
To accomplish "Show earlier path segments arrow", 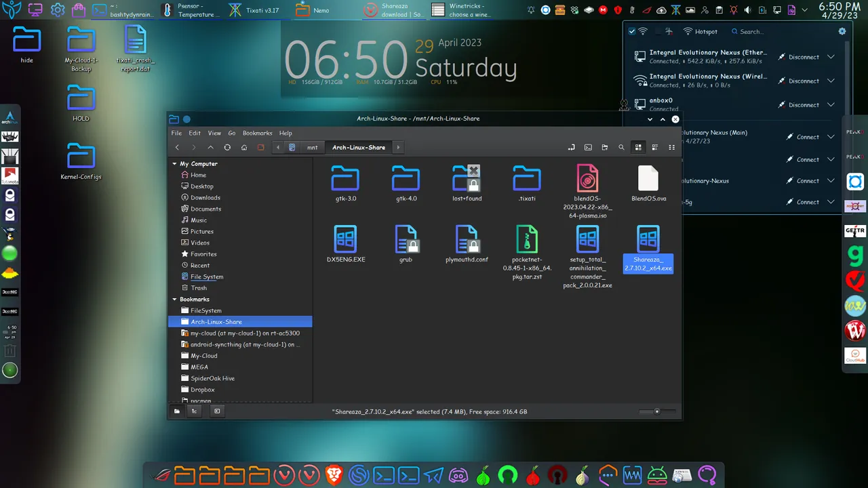I will coord(277,147).
